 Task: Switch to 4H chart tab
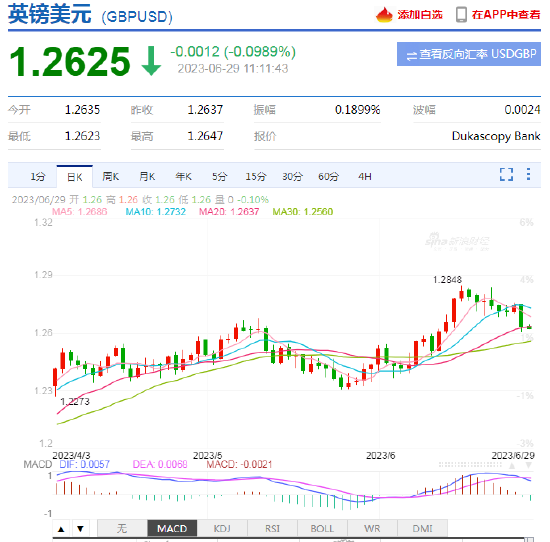365,176
